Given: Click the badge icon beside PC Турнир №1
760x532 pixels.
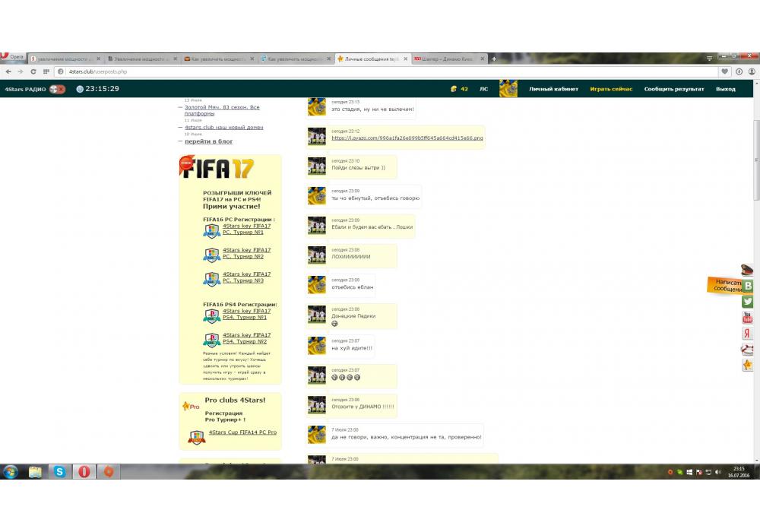Looking at the screenshot, I should [x=212, y=231].
